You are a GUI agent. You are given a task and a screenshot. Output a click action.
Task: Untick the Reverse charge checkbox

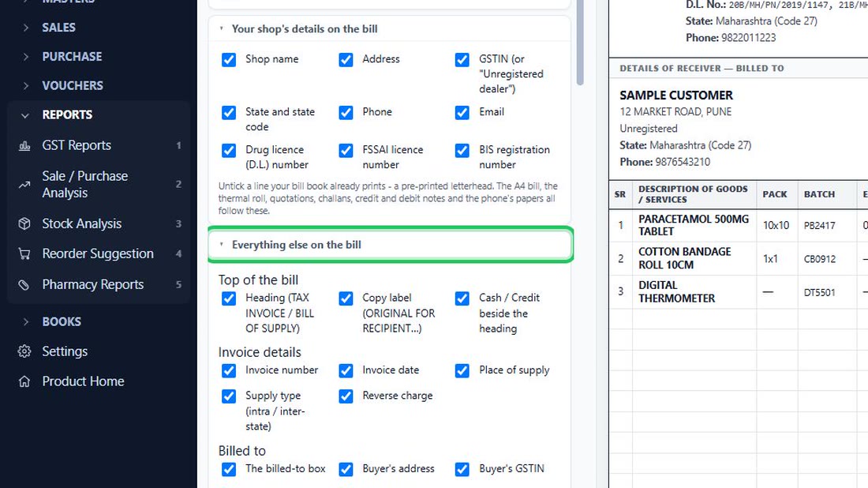click(346, 396)
